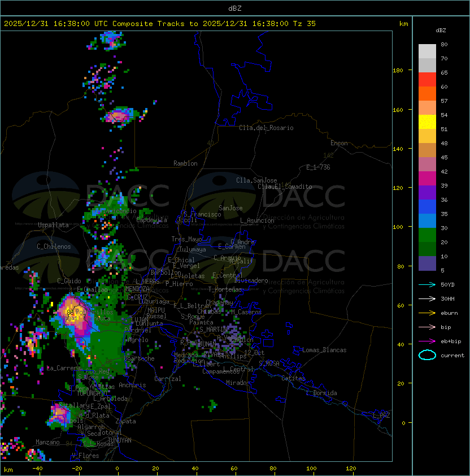The height and width of the screenshot is (476, 470).
Task: Pick the bright yellow swatch in dBZ scale
Action: pyautogui.click(x=427, y=122)
